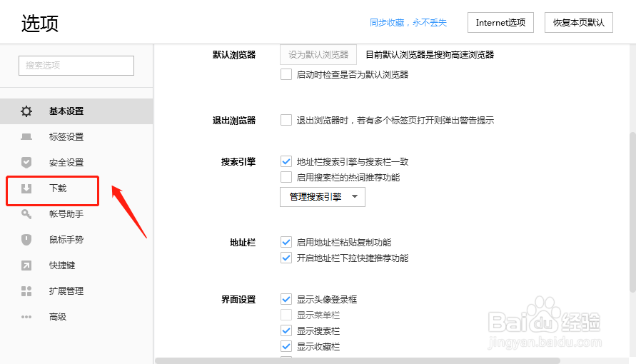Click the key icon beside 帐号助手
The image size is (636, 364).
click(x=26, y=214)
